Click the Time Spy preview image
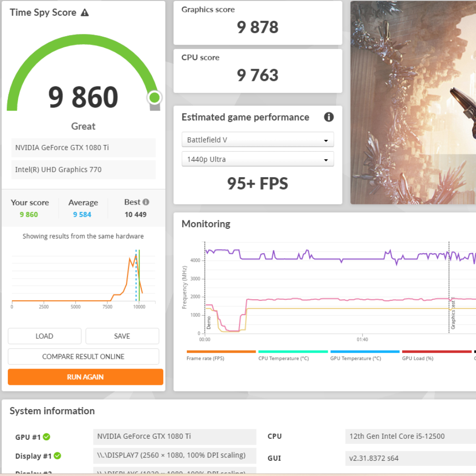 pyautogui.click(x=413, y=102)
